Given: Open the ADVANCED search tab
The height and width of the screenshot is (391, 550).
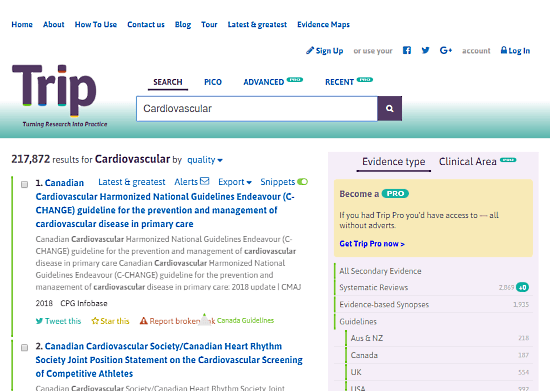Looking at the screenshot, I should pyautogui.click(x=263, y=82).
